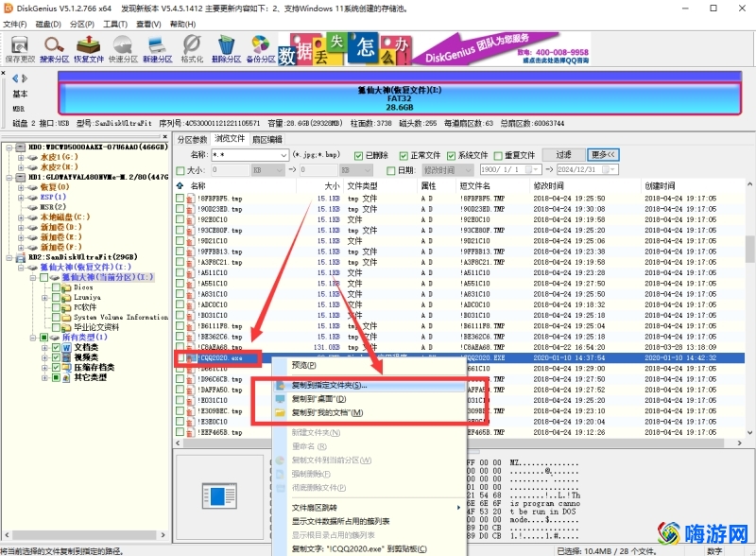Open the 2024/12/31 end date picker
The width and height of the screenshot is (756, 556).
pos(613,169)
